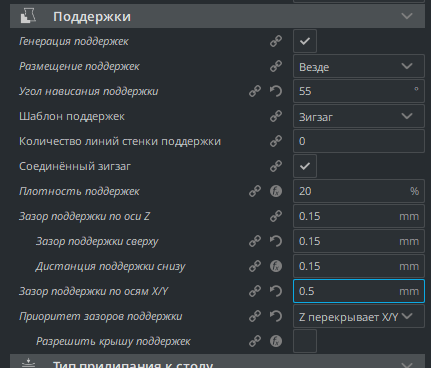
Task: Click link icon for Генерация поддержек
Action: pyautogui.click(x=276, y=41)
